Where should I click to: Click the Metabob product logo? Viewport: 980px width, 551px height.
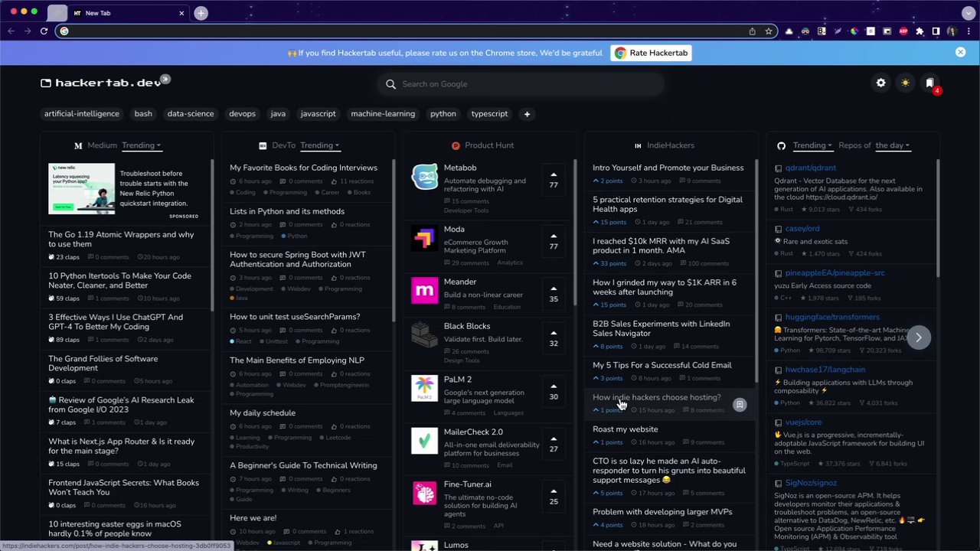pos(424,177)
